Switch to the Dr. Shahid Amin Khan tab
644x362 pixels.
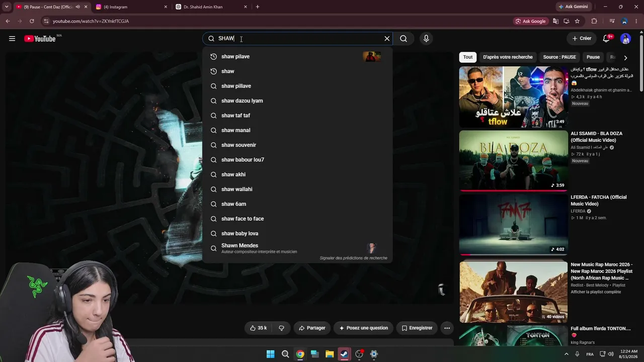(x=211, y=7)
